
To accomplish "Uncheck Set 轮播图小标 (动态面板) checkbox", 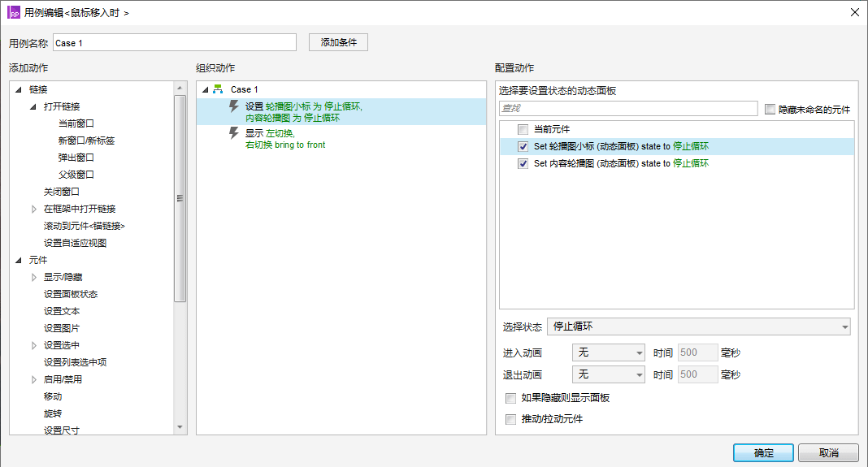I will (x=523, y=147).
